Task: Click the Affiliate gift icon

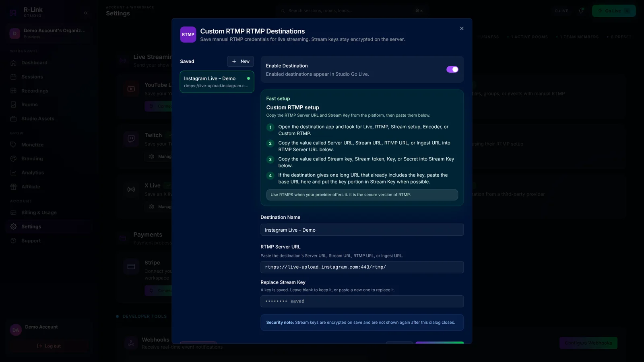Action: click(13, 187)
